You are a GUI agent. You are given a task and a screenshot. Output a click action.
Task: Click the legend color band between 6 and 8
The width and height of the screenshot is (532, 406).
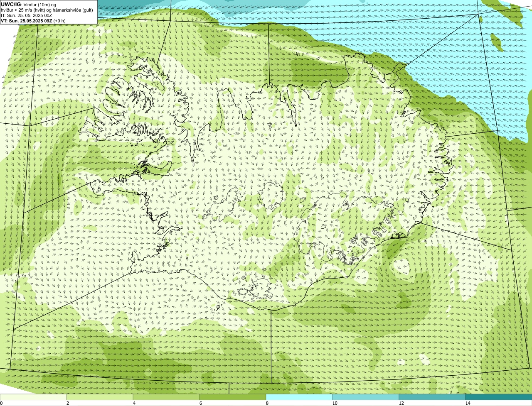[x=233, y=397]
